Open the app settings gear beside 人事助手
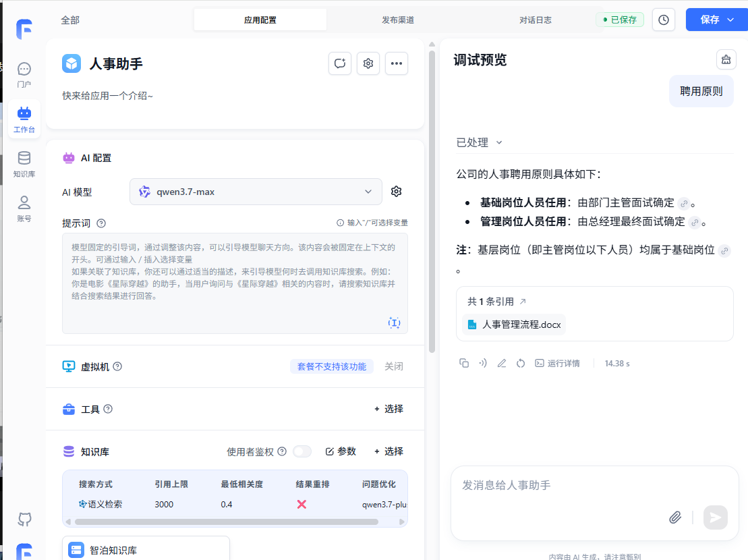 368,63
